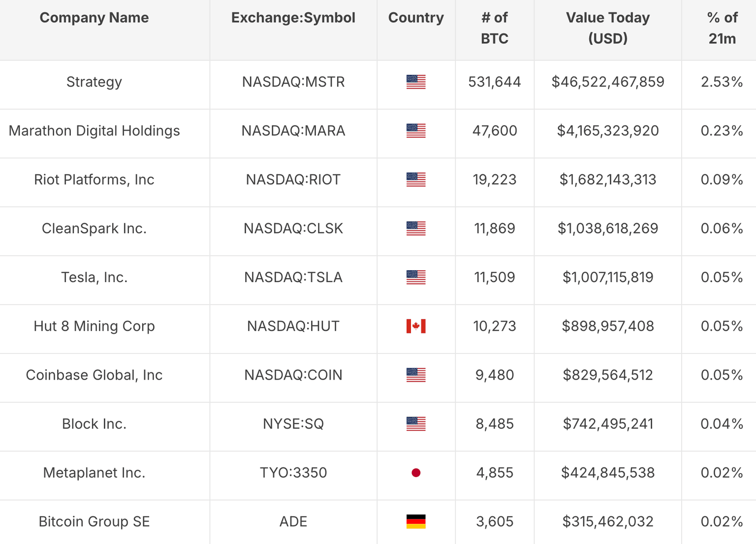The height and width of the screenshot is (544, 756).
Task: Click the US flag in Block Inc. row
Action: 416,424
